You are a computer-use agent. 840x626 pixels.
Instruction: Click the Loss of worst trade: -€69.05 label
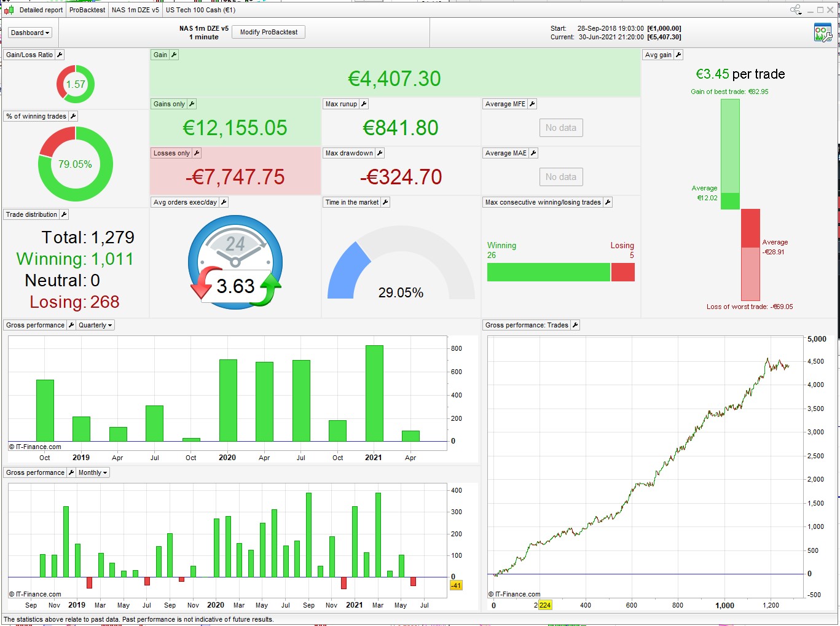tap(750, 307)
